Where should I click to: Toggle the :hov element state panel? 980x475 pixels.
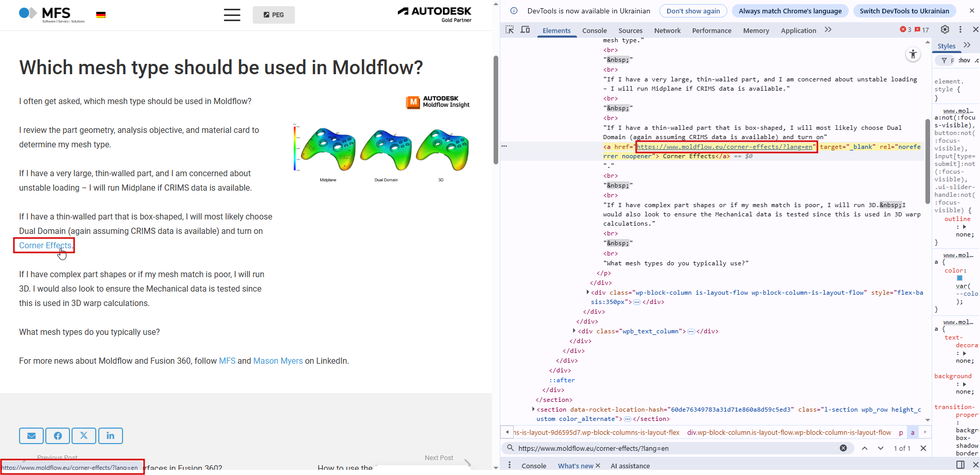pos(964,60)
